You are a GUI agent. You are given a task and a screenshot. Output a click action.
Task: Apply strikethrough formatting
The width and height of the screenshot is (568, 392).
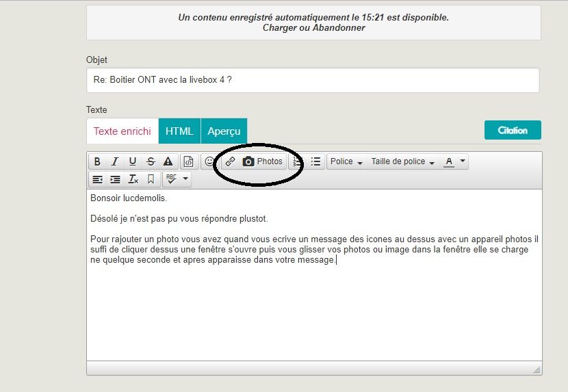click(x=151, y=161)
